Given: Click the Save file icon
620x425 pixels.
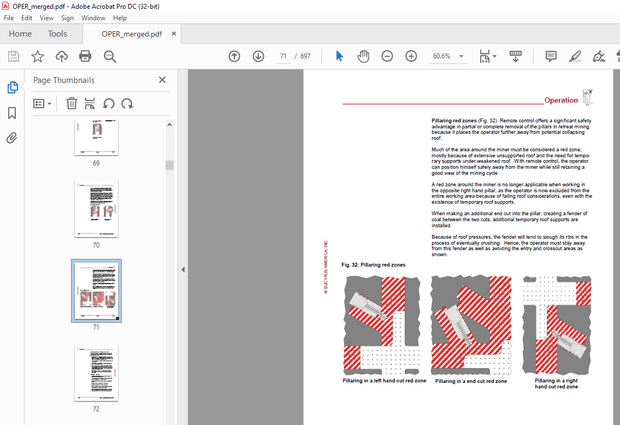Looking at the screenshot, I should pos(13,56).
